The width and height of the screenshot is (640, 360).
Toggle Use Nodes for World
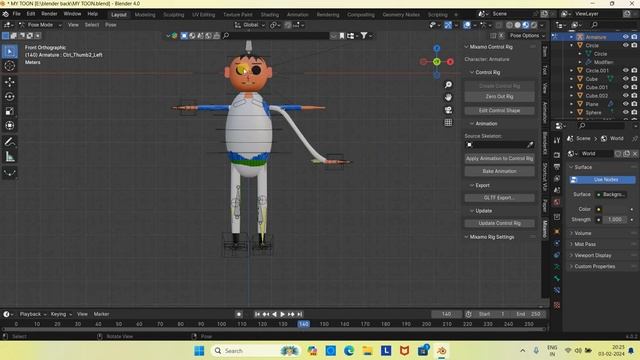[x=602, y=180]
